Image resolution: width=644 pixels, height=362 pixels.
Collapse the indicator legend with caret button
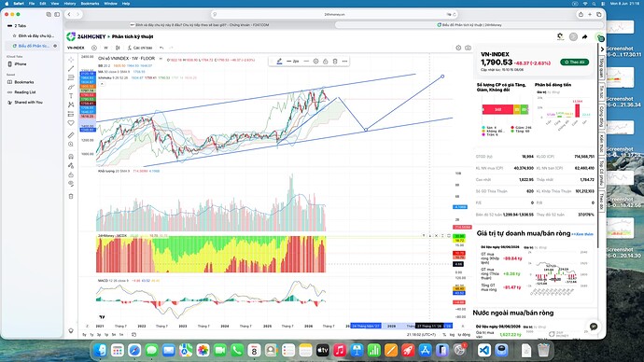tap(102, 84)
